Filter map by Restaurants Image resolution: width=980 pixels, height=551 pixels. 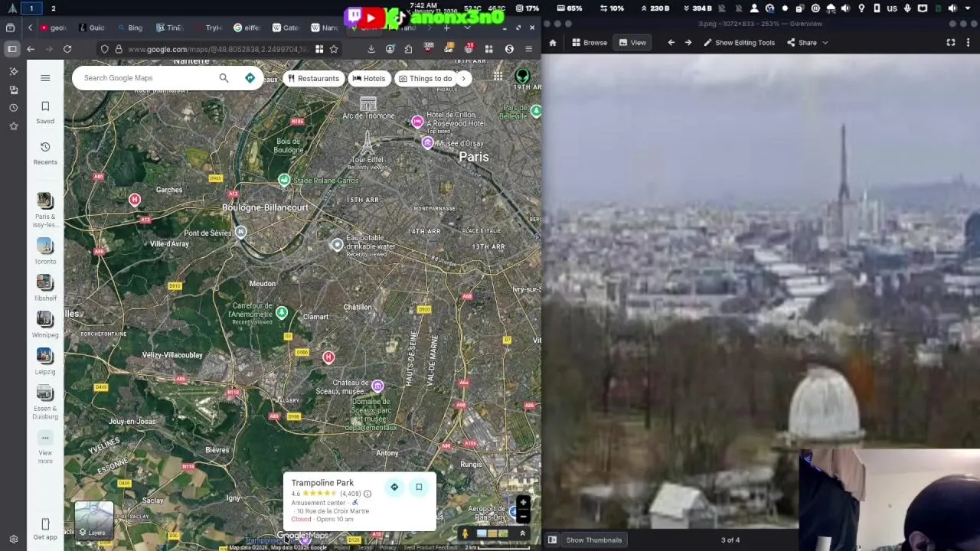click(313, 78)
